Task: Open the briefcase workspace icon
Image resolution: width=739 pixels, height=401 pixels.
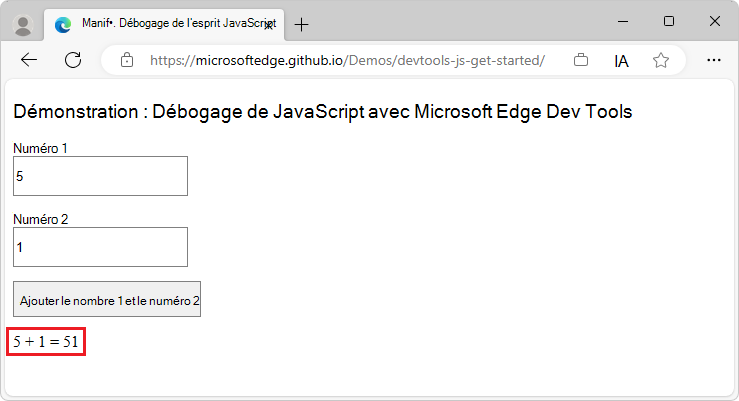Action: pos(581,60)
